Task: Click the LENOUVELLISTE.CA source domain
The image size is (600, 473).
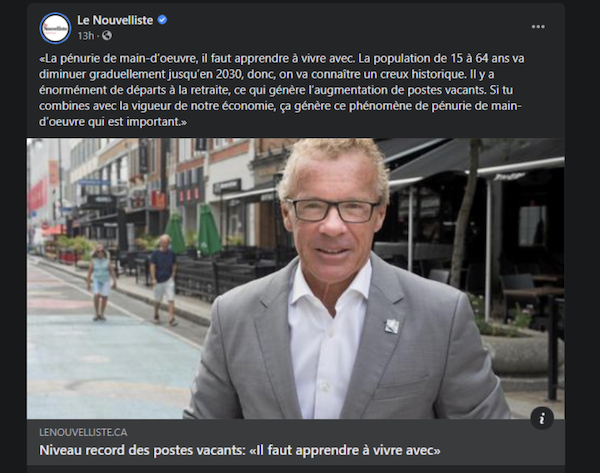Action: pyautogui.click(x=83, y=432)
